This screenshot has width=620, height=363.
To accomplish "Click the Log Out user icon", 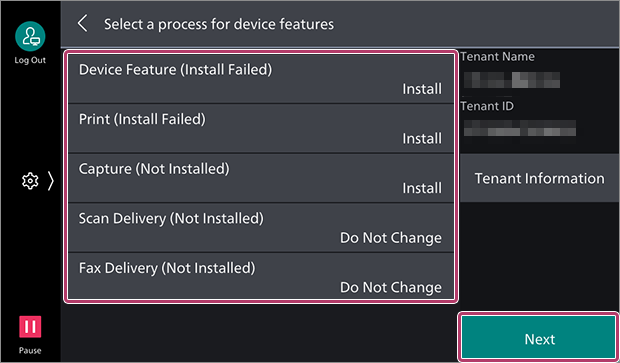I will (x=30, y=36).
